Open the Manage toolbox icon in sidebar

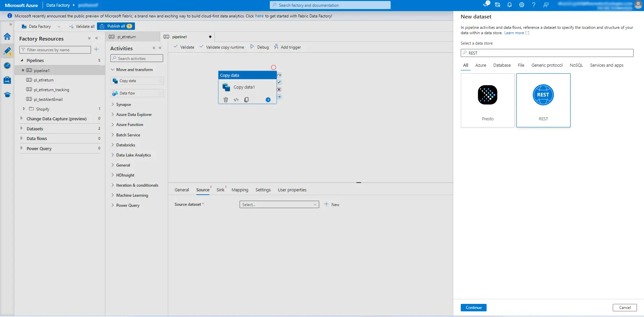click(x=7, y=80)
